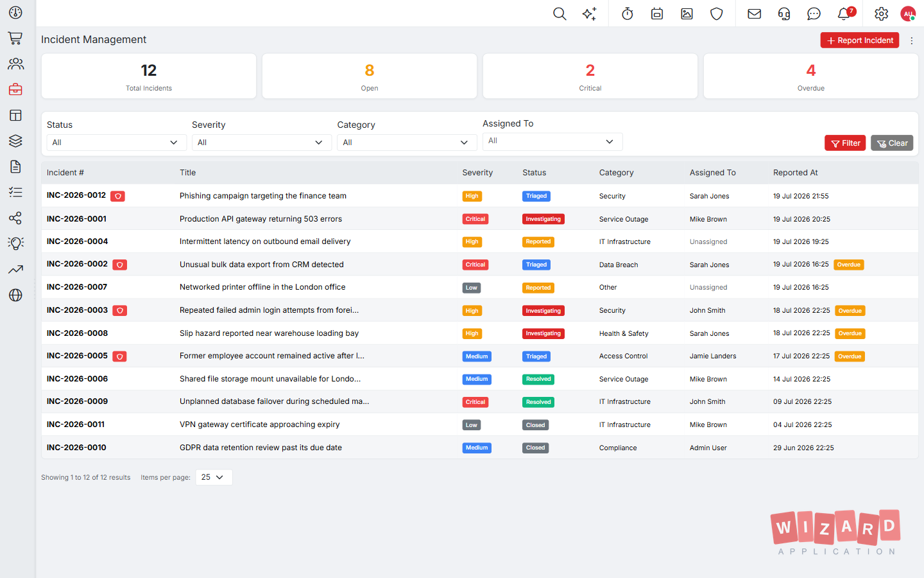Open the share nodes sidebar icon
Image resolution: width=924 pixels, height=578 pixels.
tap(15, 218)
